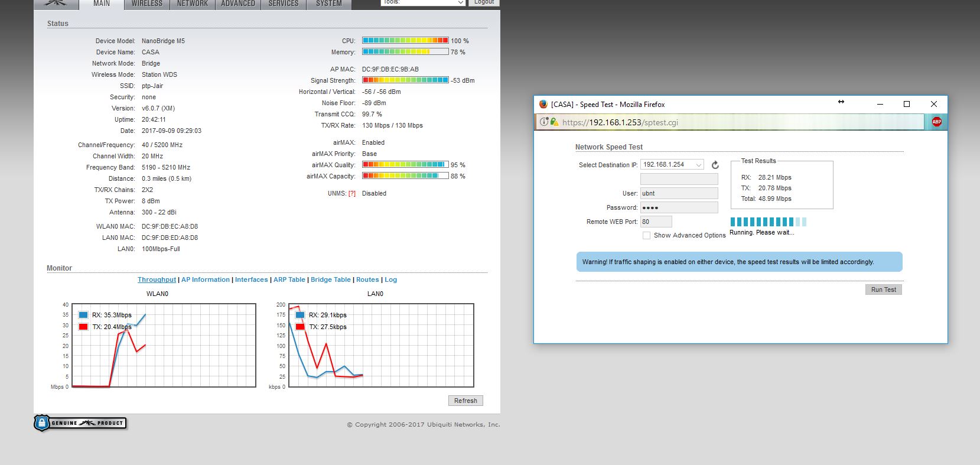Click the red TX legend box on LAN0 graph

[300, 327]
